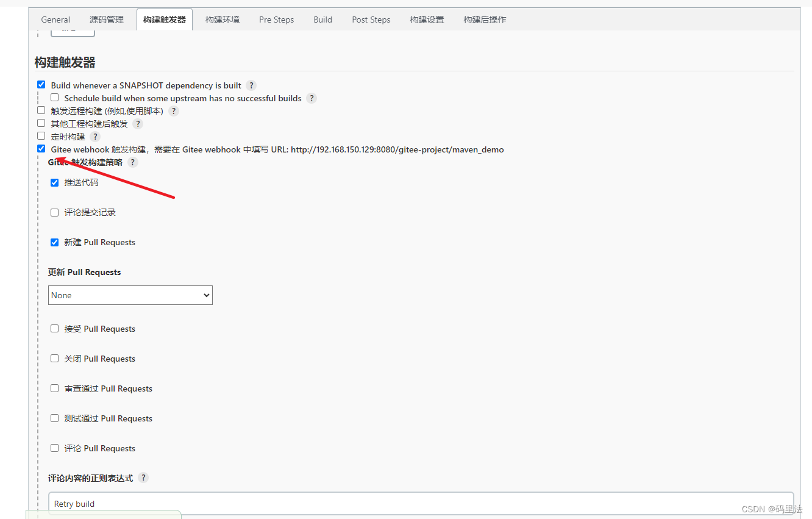Switch to General tab
This screenshot has height=519, width=812.
55,20
